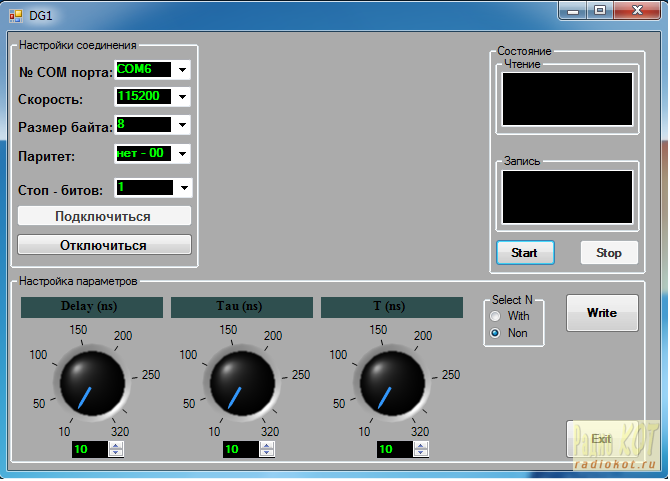Select the With radio option
The image size is (670, 481).
coord(495,316)
